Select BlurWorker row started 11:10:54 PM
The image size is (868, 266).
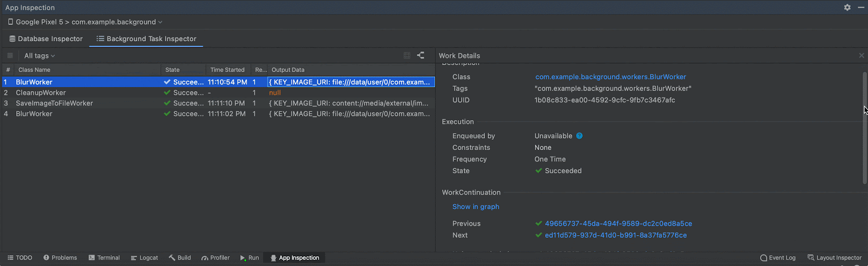tap(218, 82)
